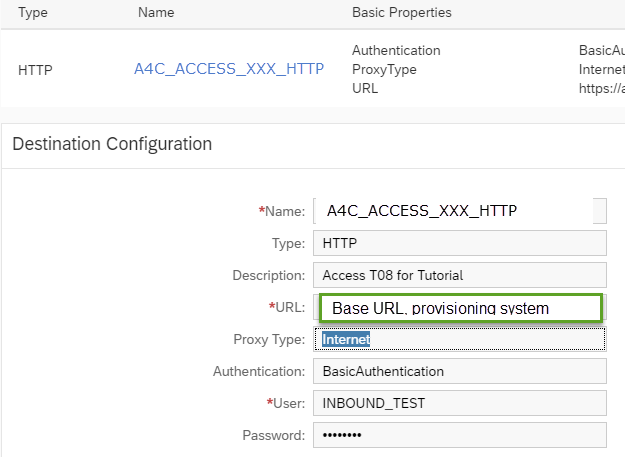Click the Name input in Destination Configuration
The height and width of the screenshot is (457, 625).
(x=459, y=210)
